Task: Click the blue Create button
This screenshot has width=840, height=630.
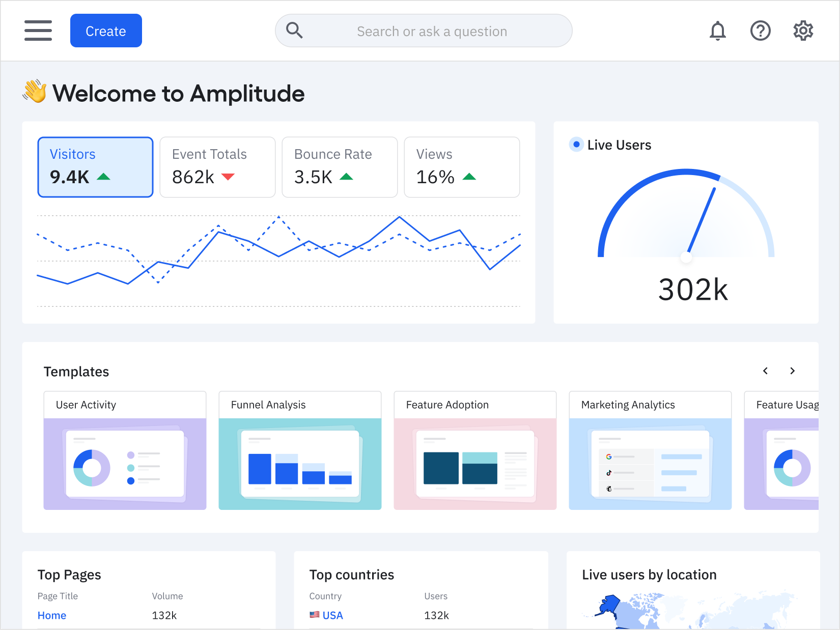Action: [x=106, y=31]
